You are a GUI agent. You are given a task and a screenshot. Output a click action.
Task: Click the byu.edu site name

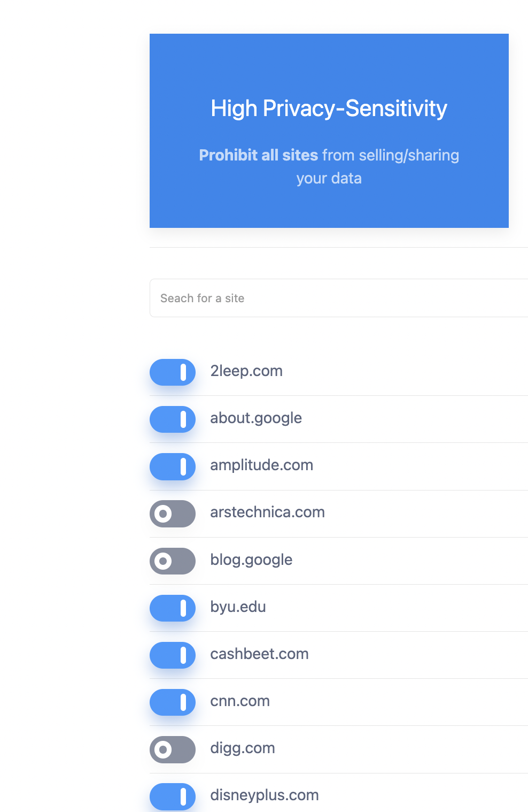tap(238, 607)
